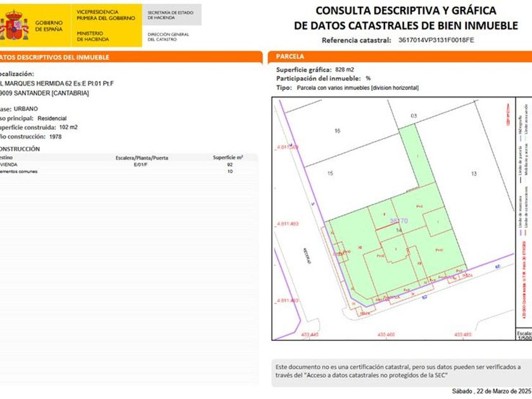Click the Spanish coat of arms emblem
This screenshot has height=399, width=532.
14,25
